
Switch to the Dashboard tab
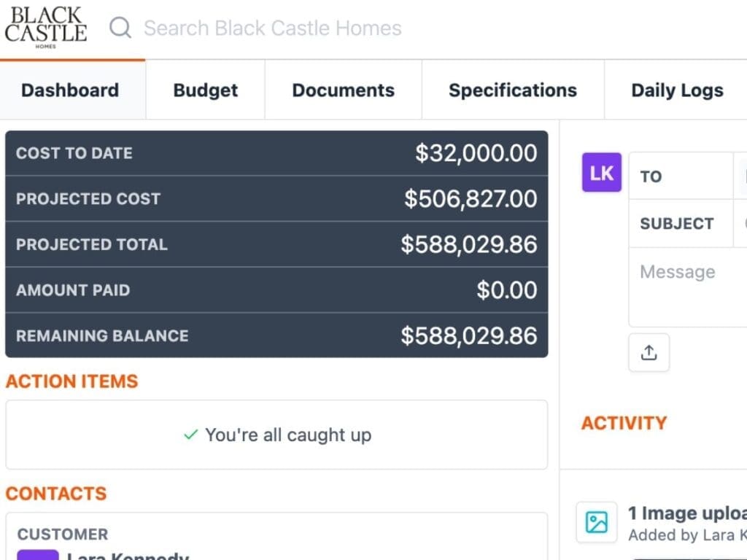click(x=70, y=90)
